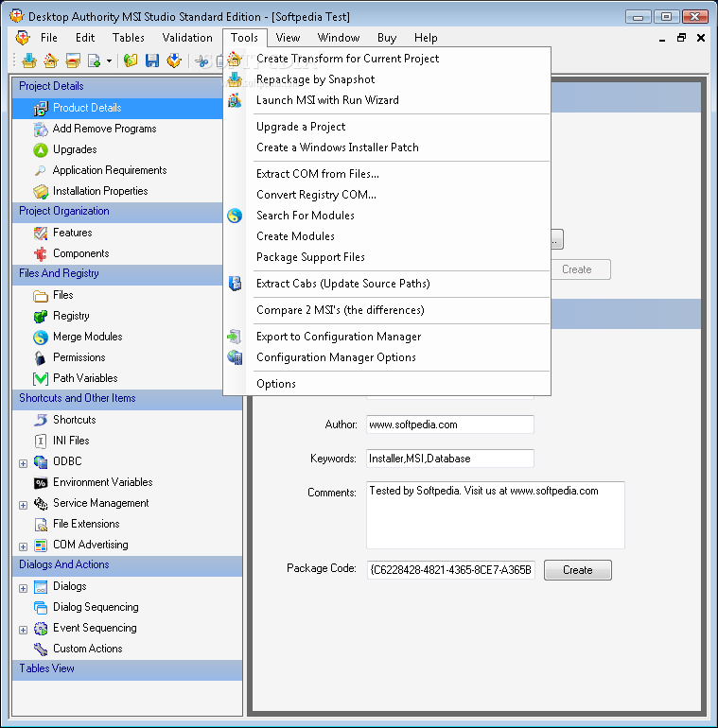718x728 pixels.
Task: Expand the COM Advertising tree node
Action: click(23, 546)
